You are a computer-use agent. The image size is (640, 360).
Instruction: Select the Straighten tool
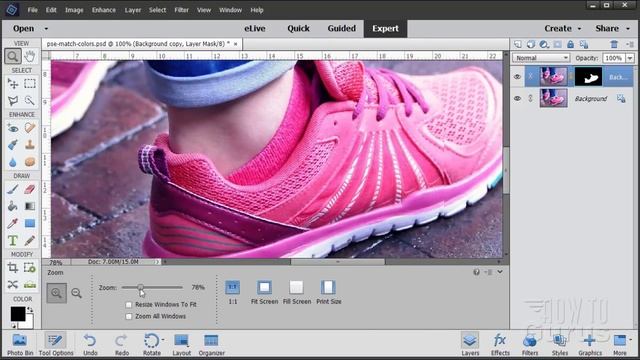coord(30,284)
